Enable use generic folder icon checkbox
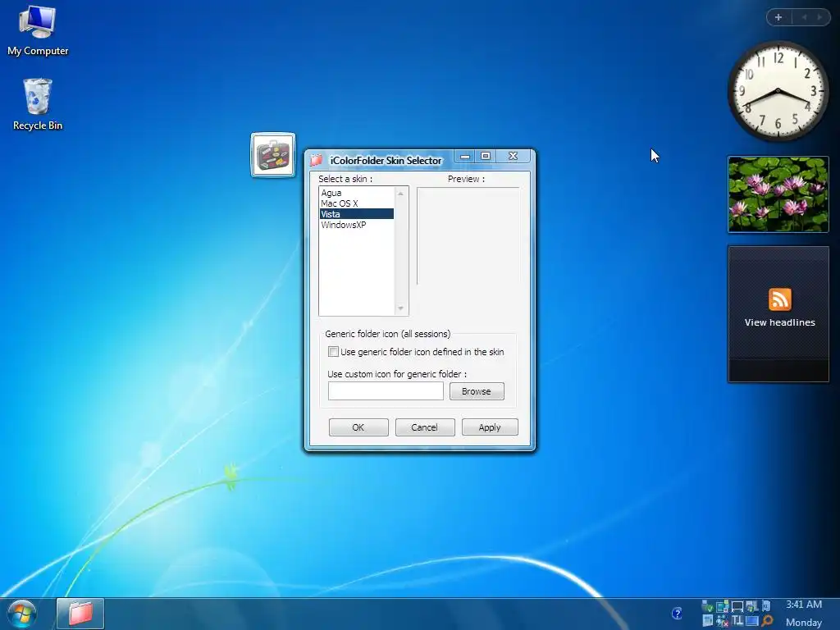840x630 pixels. tap(333, 352)
